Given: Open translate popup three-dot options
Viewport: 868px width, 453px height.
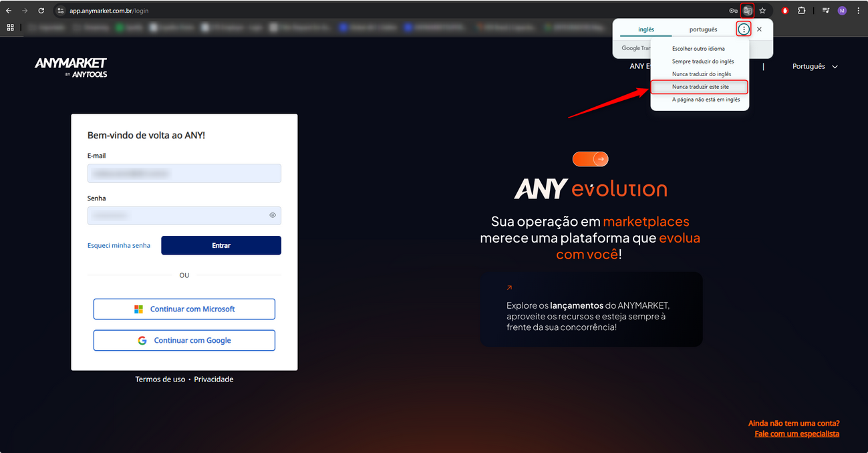Looking at the screenshot, I should tap(744, 29).
